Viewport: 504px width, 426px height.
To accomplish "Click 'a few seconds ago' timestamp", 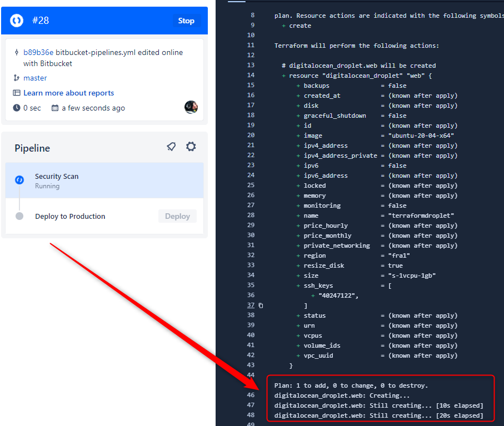I will click(93, 108).
